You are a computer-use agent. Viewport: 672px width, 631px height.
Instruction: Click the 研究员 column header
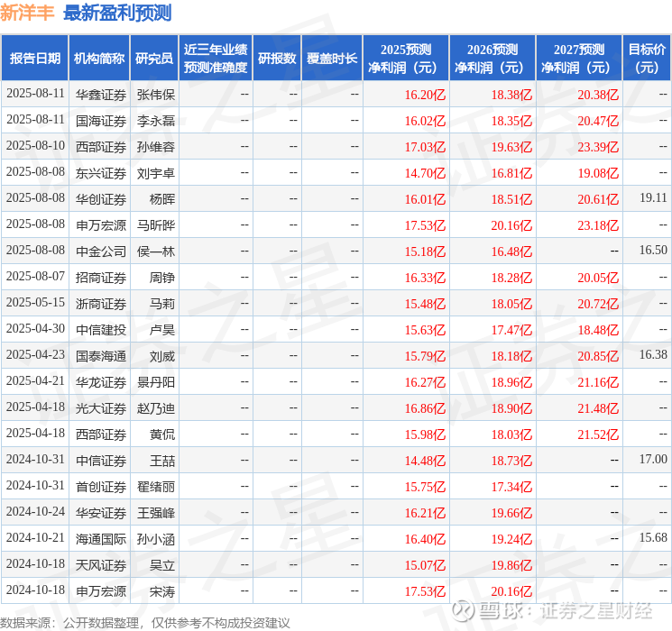154,59
